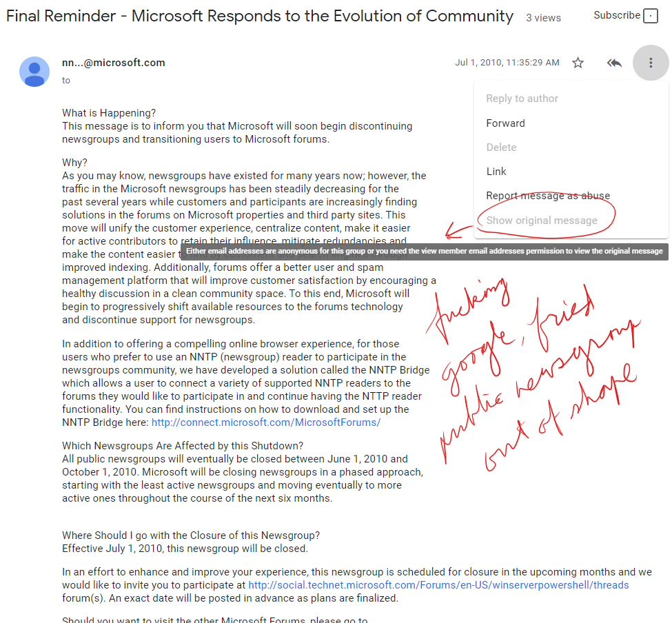
Task: Click the 'to' recipient line
Action: click(x=66, y=81)
